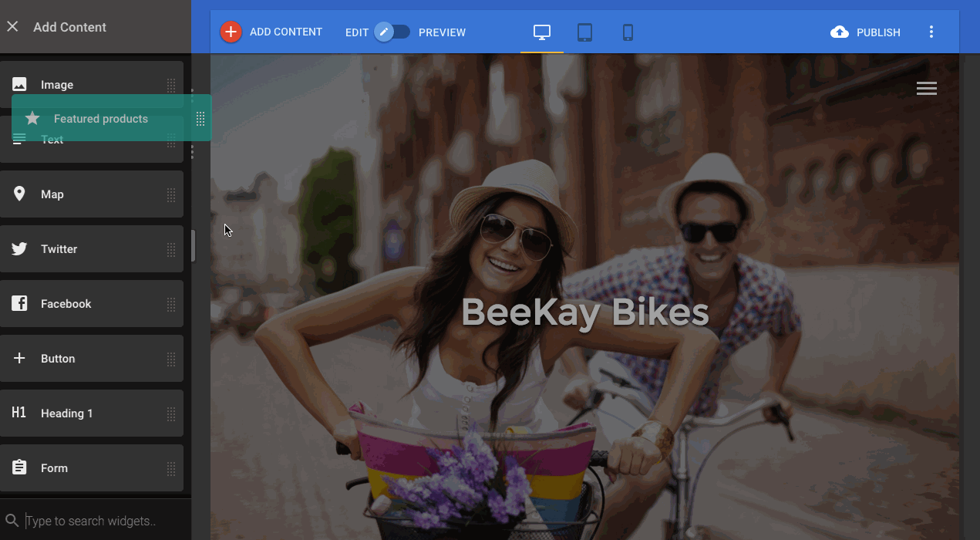Click the Image widget drag handle
The height and width of the screenshot is (540, 980).
pyautogui.click(x=171, y=85)
